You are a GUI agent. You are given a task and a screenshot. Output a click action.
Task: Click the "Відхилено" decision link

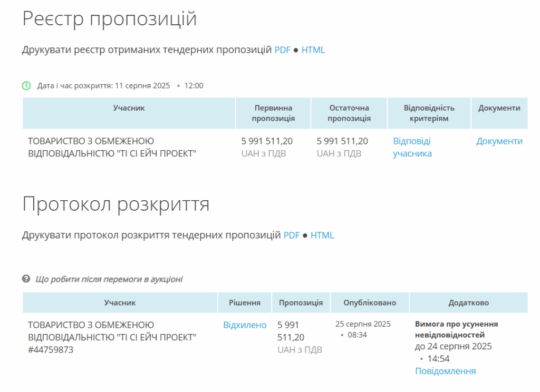pyautogui.click(x=245, y=325)
